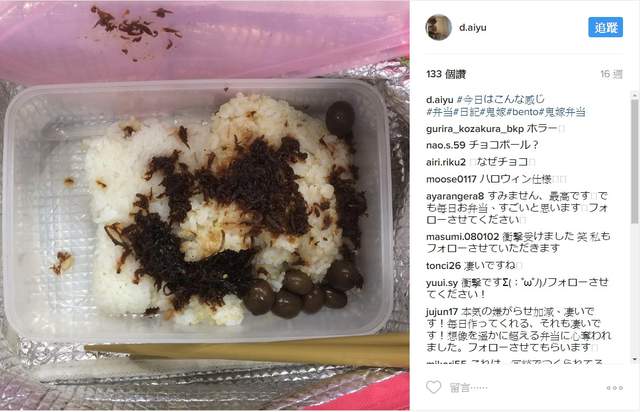
Task: Open the #鬼嫁弁当 hashtag link
Action: click(562, 111)
